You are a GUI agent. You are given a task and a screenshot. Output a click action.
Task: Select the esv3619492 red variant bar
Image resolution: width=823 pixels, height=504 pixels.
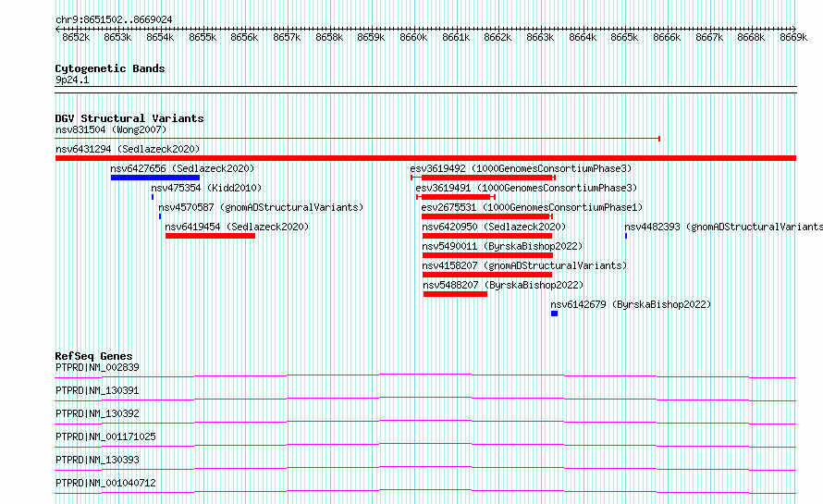[483, 178]
